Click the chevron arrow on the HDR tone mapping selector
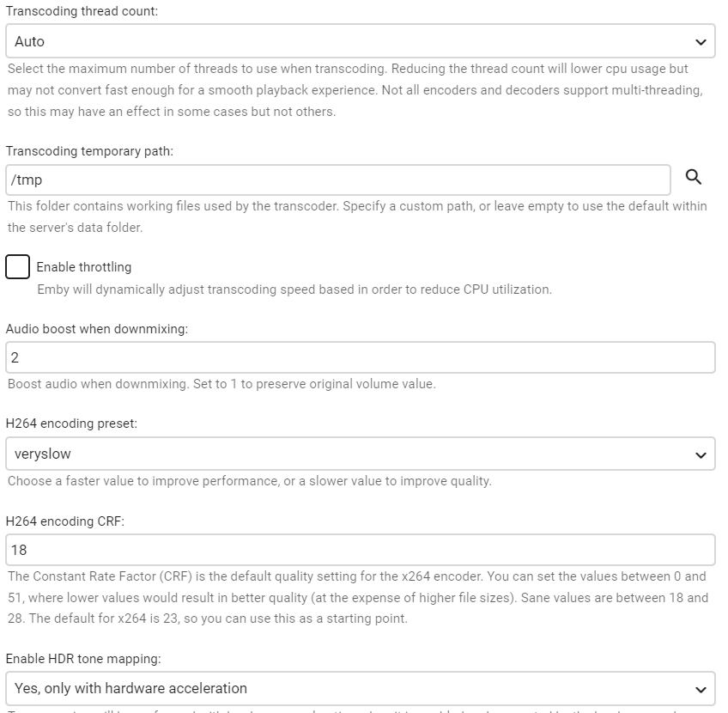Screen dimensions: 728x713 pos(701,689)
